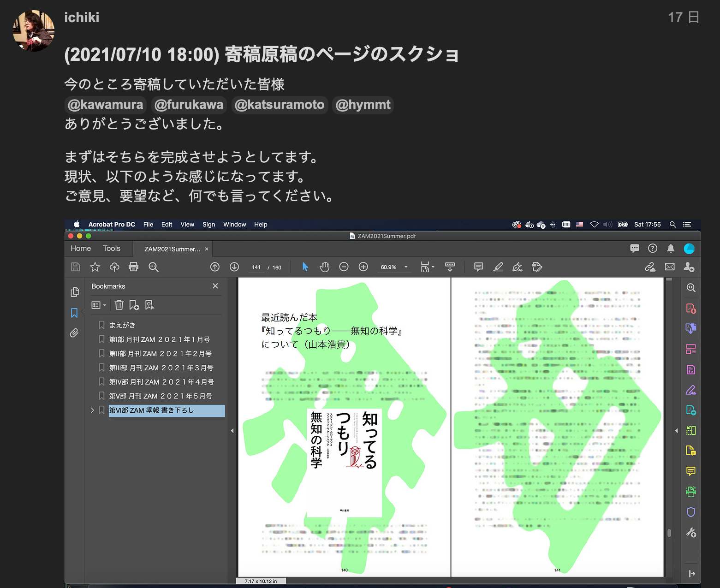Viewport: 720px width, 588px height.
Task: Open the File menu
Action: (148, 225)
